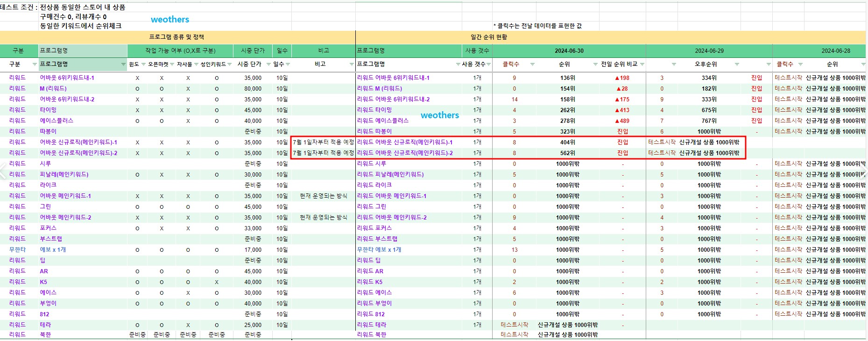The width and height of the screenshot is (868, 341).
Task: Click the 323위 rank cell
Action: tap(568, 132)
